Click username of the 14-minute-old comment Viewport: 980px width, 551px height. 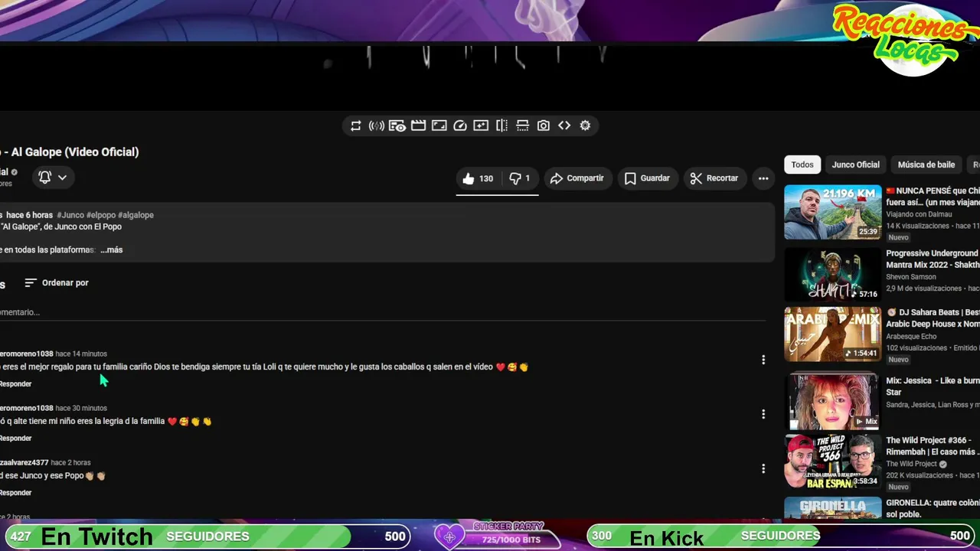click(26, 354)
